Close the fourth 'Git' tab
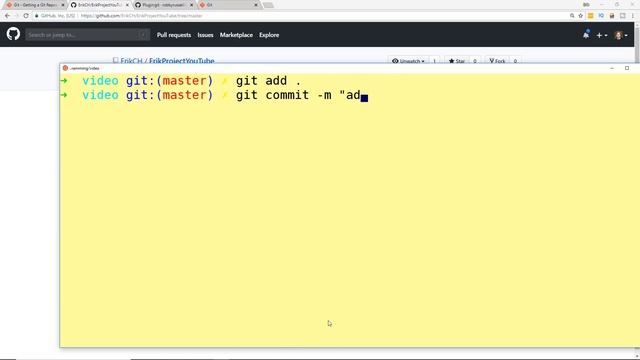Screen dimensions: 640x360 256,5
